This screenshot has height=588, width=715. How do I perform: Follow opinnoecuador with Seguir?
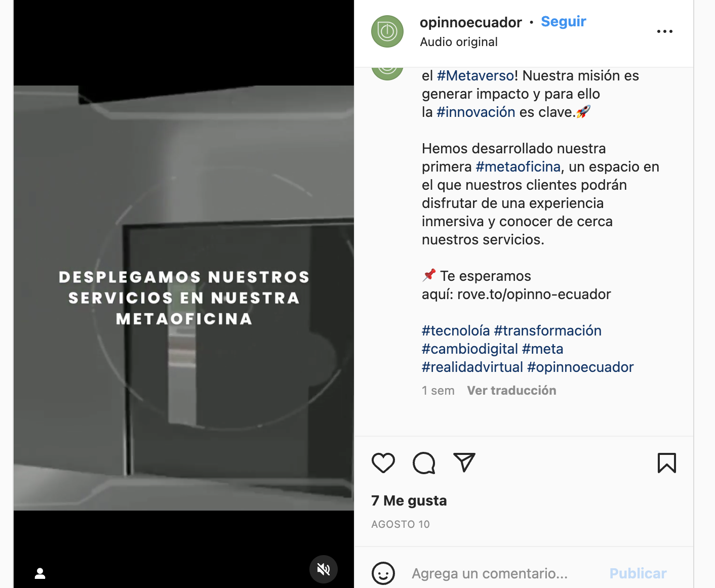tap(564, 22)
